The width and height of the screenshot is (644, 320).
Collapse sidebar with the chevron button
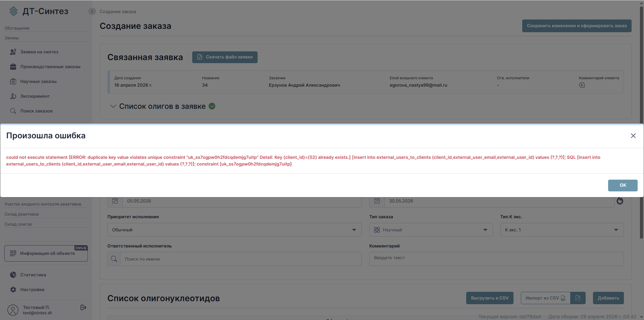[x=92, y=11]
